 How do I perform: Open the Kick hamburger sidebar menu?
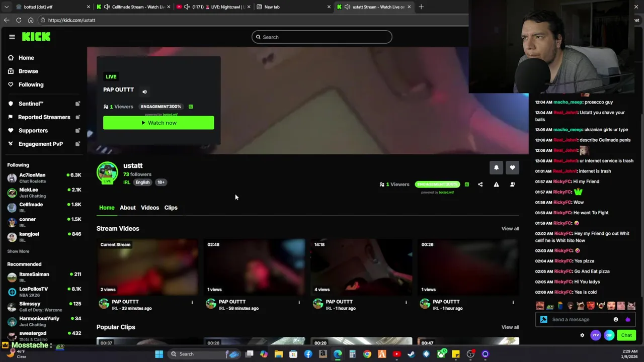click(12, 37)
